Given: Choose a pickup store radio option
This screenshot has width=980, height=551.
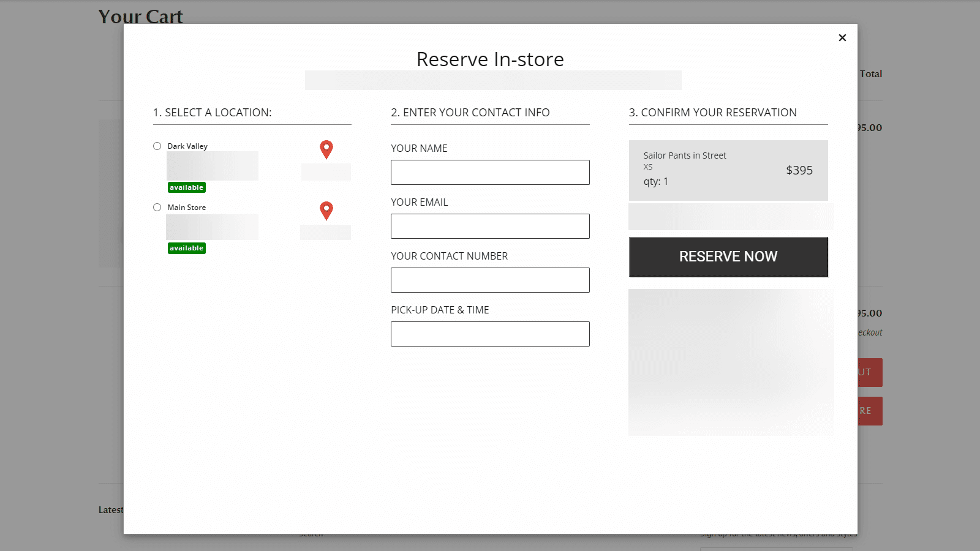Looking at the screenshot, I should coord(157,146).
